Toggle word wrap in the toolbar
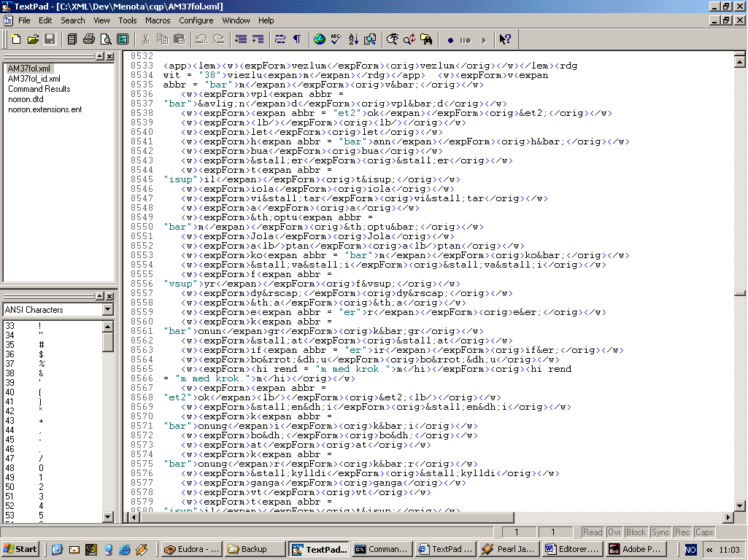The height and width of the screenshot is (560, 748). 280,39
